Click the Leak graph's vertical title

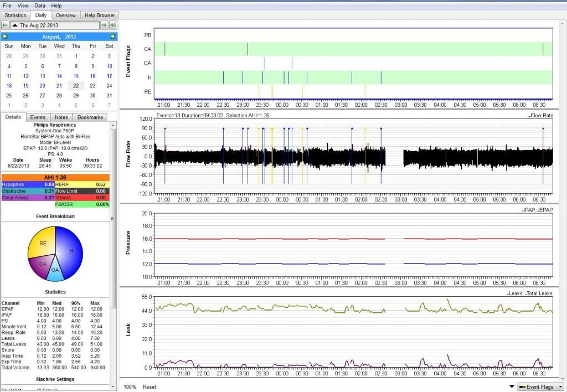(x=128, y=330)
